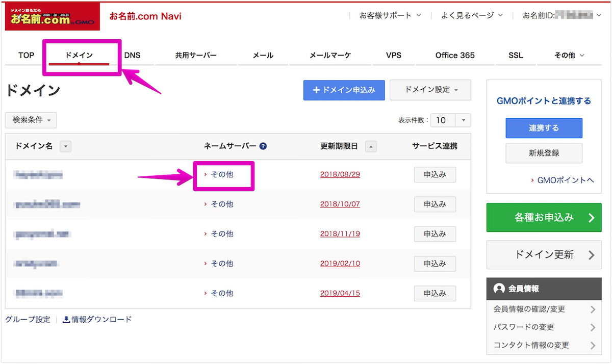Open the グループ設定 link

pos(28,320)
